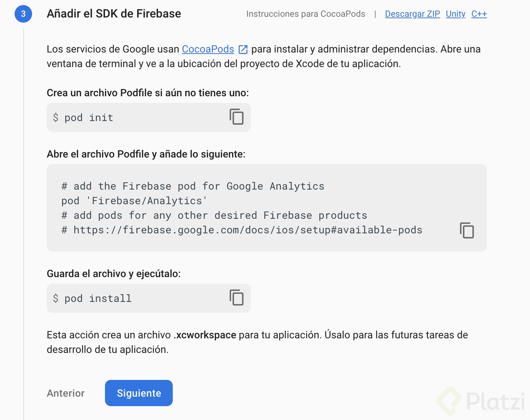Click the firebase.google.com docs URL comment line
The width and height of the screenshot is (530, 420).
[x=242, y=230]
